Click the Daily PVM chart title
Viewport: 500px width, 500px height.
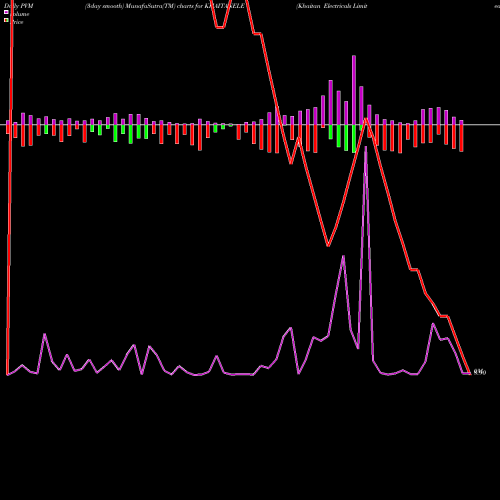pos(19,6)
